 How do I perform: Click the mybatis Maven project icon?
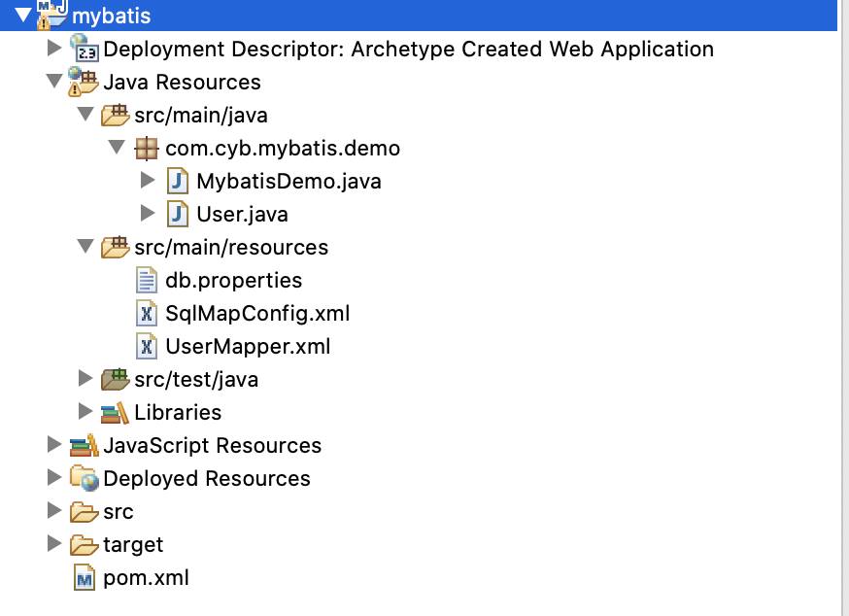(x=52, y=15)
